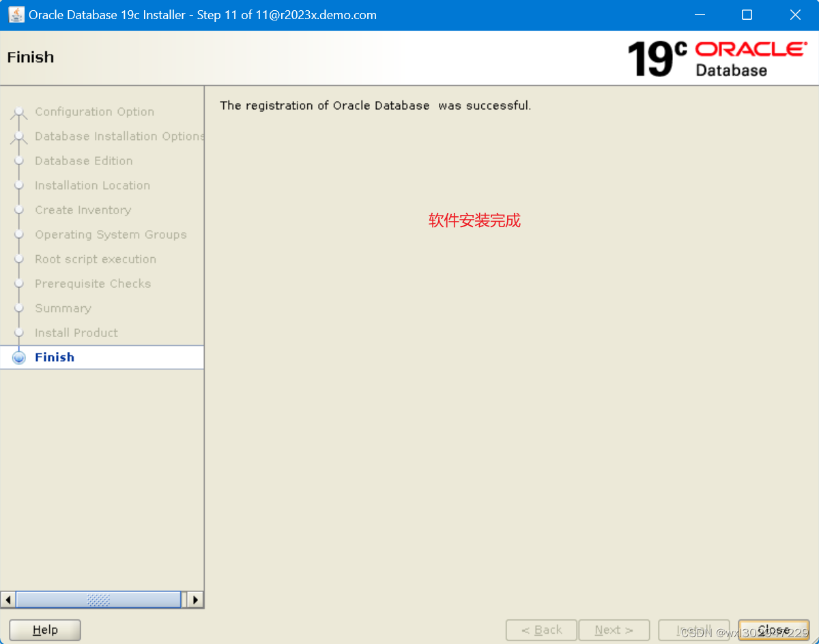Select the Operating System Groups step

point(111,235)
